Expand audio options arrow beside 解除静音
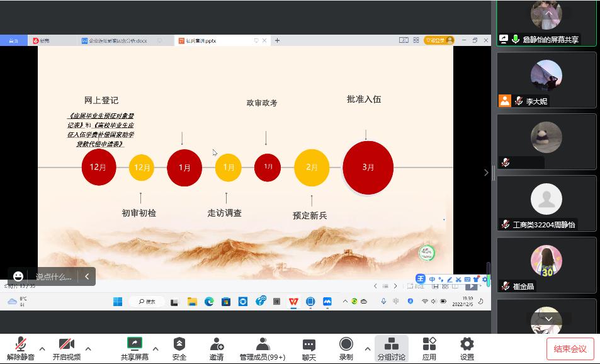Image resolution: width=600 pixels, height=364 pixels. [42, 348]
